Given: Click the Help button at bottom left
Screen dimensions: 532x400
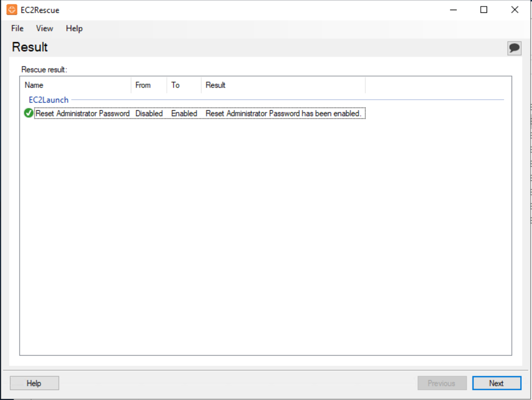Looking at the screenshot, I should click(34, 383).
